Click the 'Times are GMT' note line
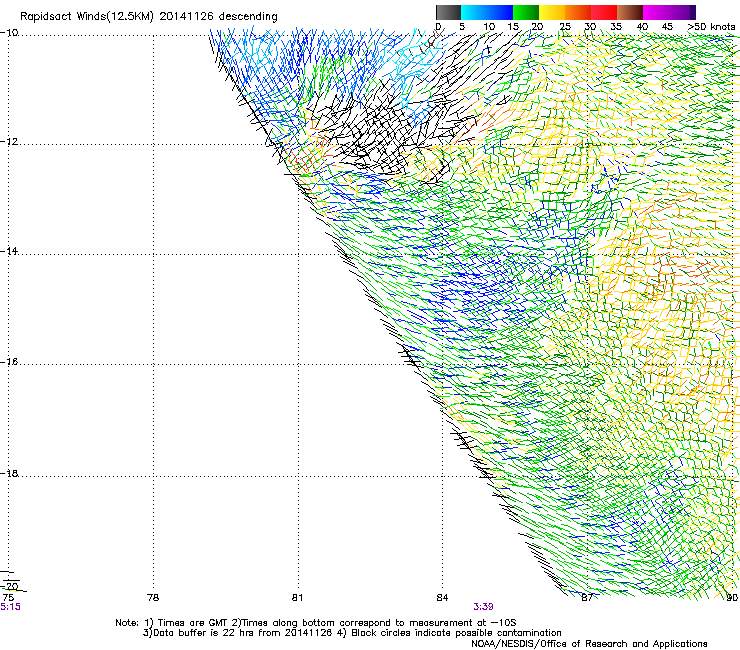 (x=316, y=623)
